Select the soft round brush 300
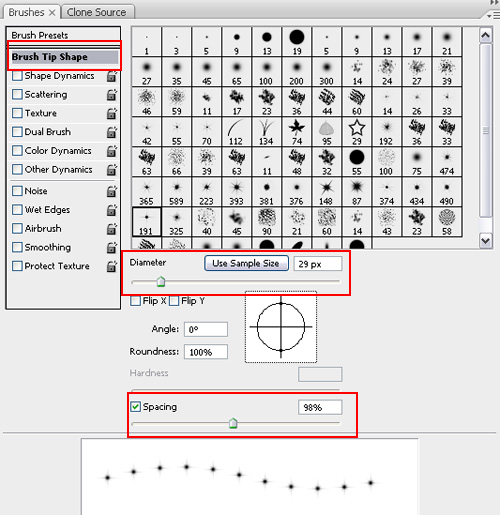This screenshot has width=500, height=515. 327,72
